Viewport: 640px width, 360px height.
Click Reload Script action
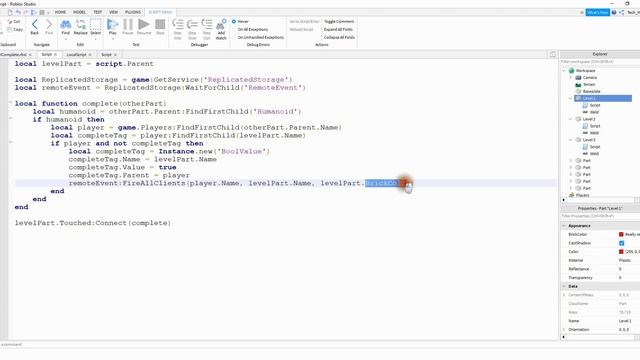[x=302, y=29]
